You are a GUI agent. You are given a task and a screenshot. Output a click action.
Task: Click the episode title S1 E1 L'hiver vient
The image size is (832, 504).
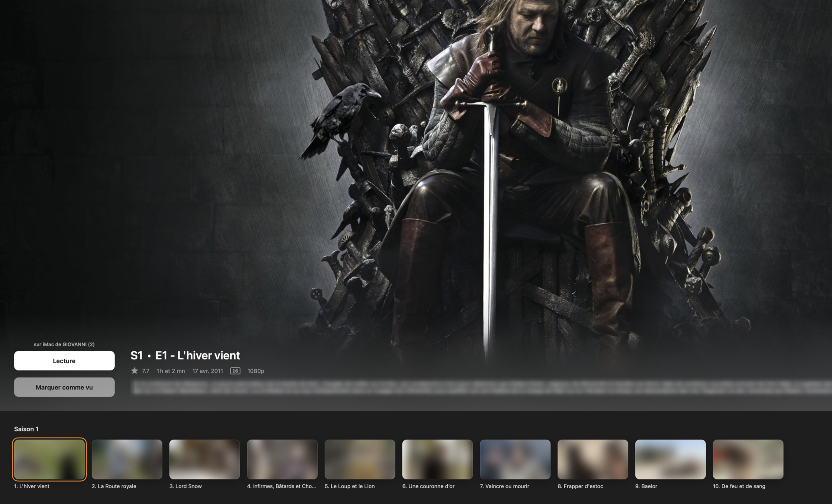pos(185,355)
